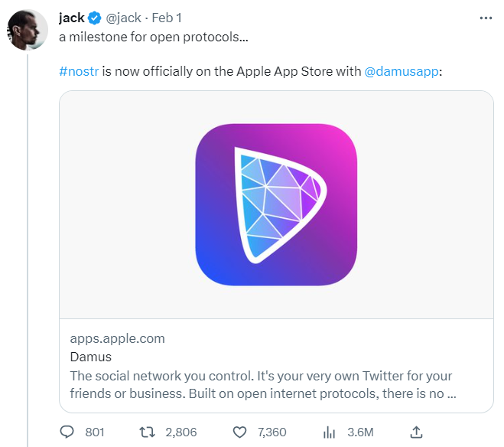Click the #nostr hashtag link

click(79, 72)
